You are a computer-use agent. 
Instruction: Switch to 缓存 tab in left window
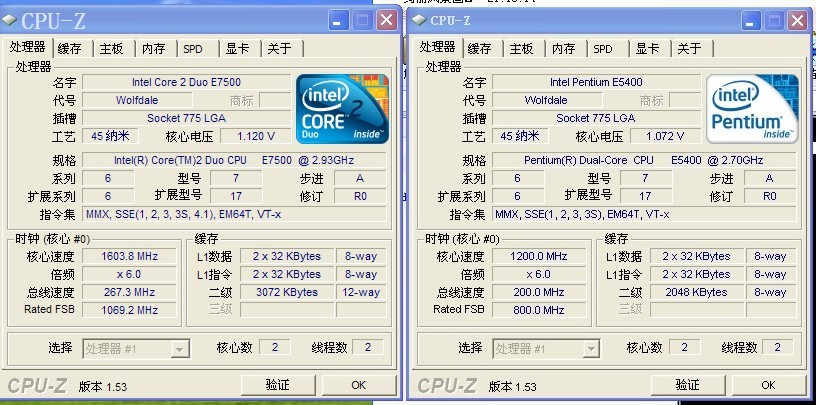70,49
